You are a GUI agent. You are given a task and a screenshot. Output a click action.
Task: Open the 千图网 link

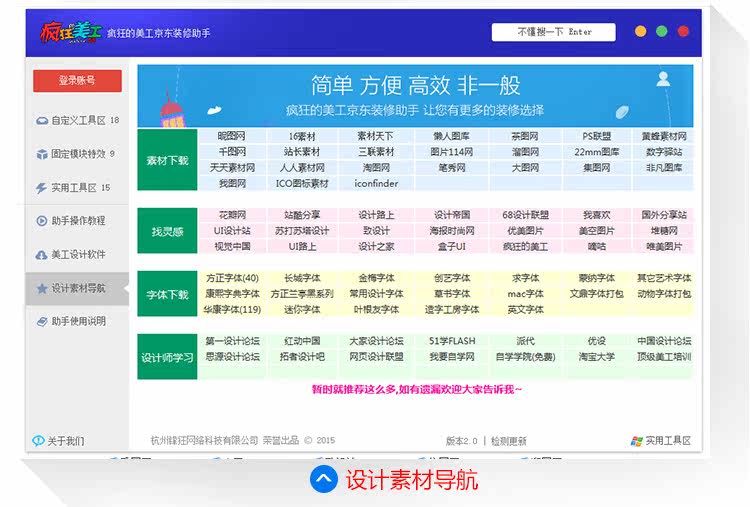tap(232, 152)
